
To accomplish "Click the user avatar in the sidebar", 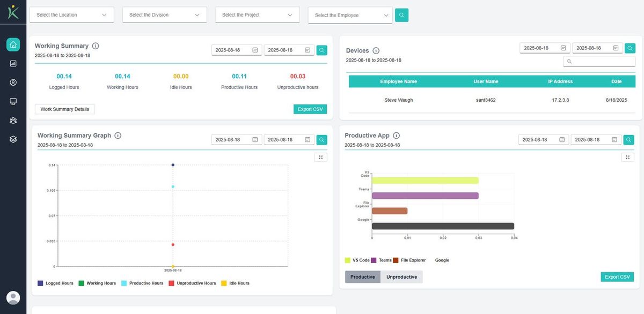I will pyautogui.click(x=13, y=298).
